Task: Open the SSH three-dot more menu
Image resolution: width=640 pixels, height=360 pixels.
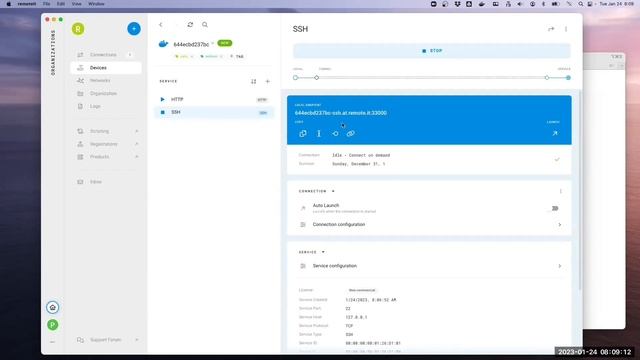Action: tap(566, 29)
